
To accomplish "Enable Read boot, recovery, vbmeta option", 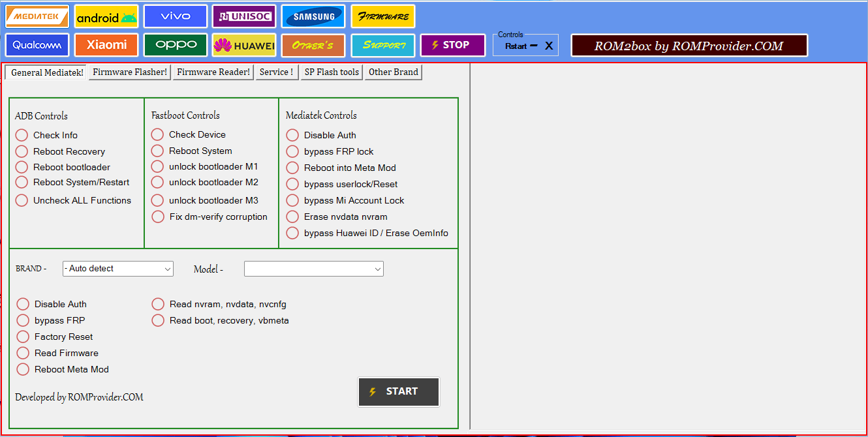I will (158, 320).
